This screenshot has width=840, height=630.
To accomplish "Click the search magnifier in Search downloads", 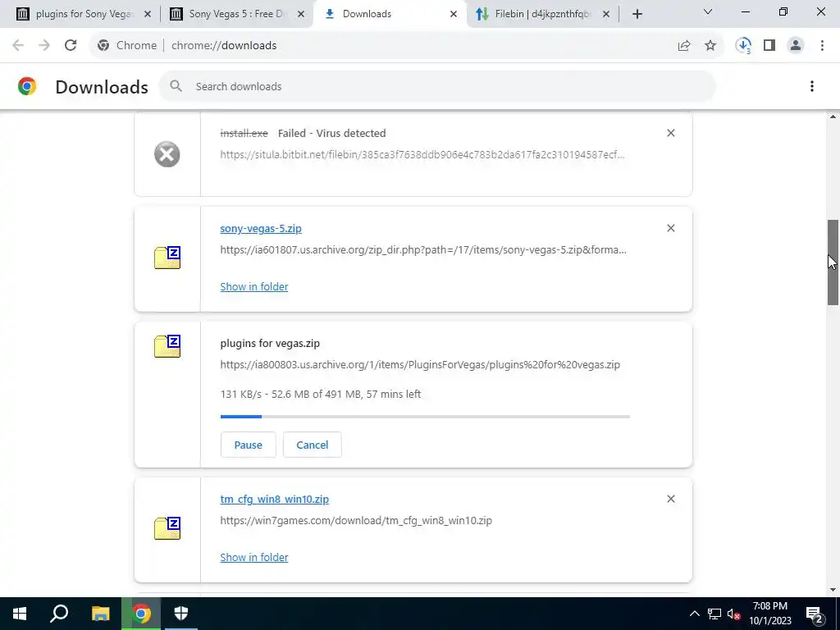I will 176,86.
